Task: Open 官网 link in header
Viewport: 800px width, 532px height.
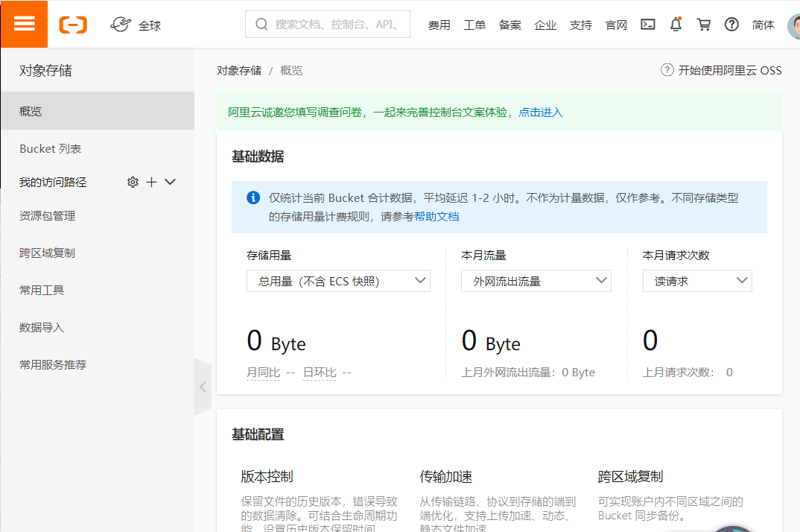Action: click(616, 25)
